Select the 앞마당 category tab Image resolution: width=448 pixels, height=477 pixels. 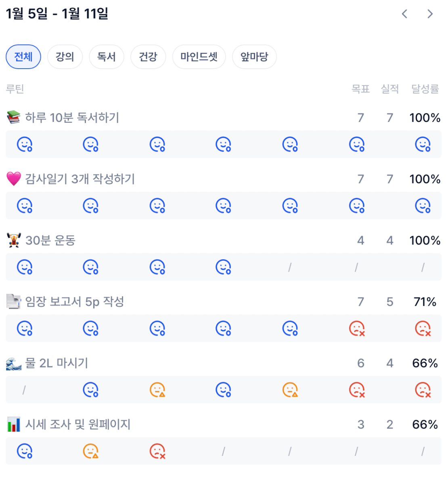(254, 57)
